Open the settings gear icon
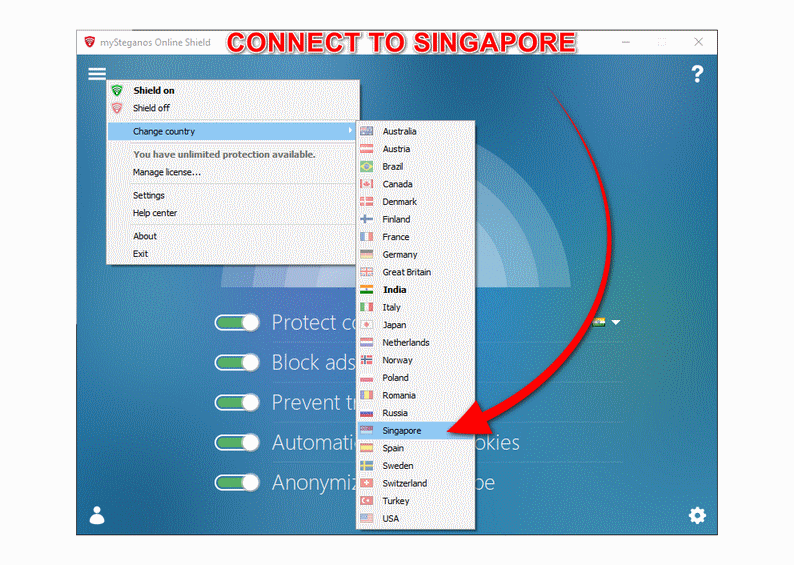The height and width of the screenshot is (565, 794). 697,515
